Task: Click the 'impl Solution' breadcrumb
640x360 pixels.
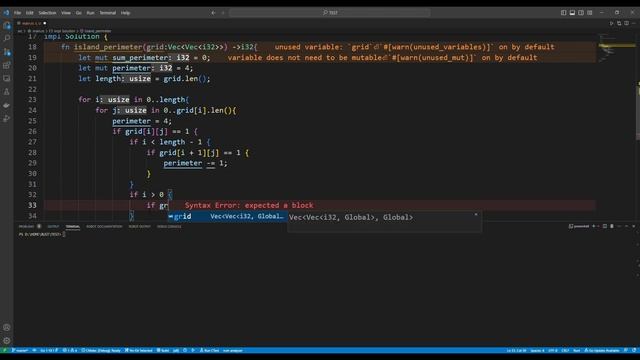Action: coord(62,31)
